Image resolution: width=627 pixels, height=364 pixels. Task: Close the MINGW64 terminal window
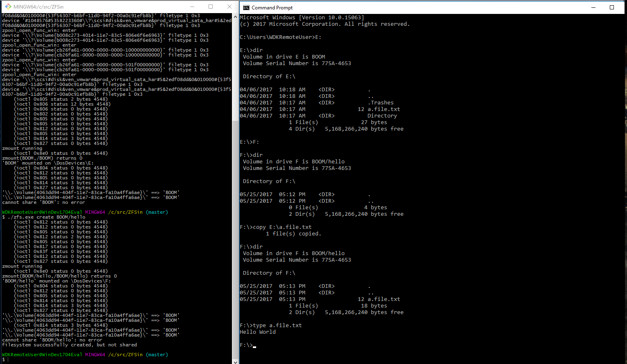(x=229, y=7)
